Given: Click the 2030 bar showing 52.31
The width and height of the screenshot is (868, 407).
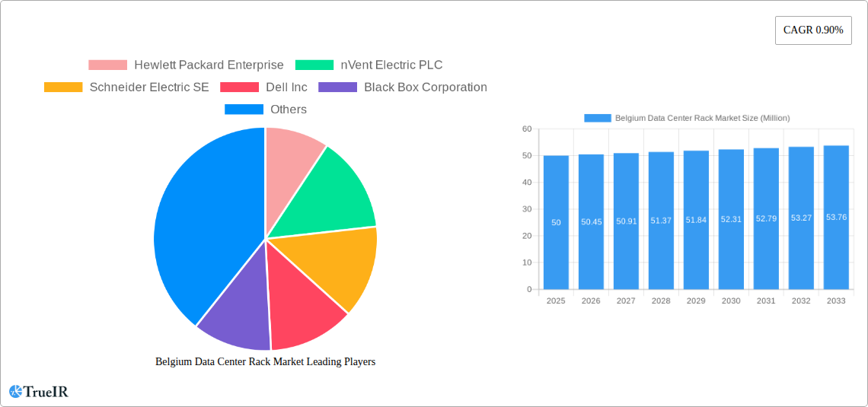Looking at the screenshot, I should point(731,220).
